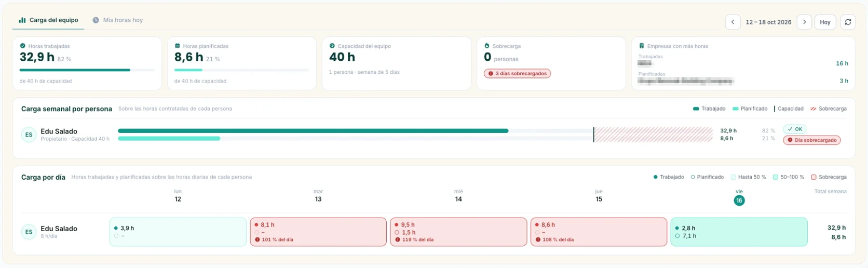Click the 16 h Trabajadas company value
868x268 pixels.
coord(842,63)
